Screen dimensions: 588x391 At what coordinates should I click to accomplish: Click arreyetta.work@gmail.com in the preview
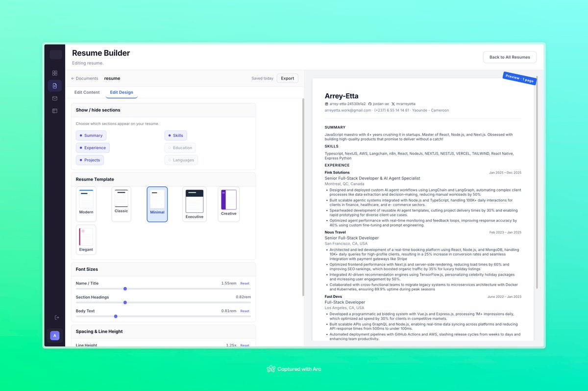click(348, 110)
